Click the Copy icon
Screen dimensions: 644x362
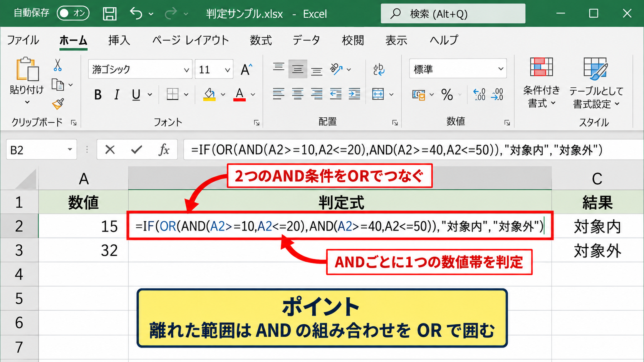coord(58,85)
